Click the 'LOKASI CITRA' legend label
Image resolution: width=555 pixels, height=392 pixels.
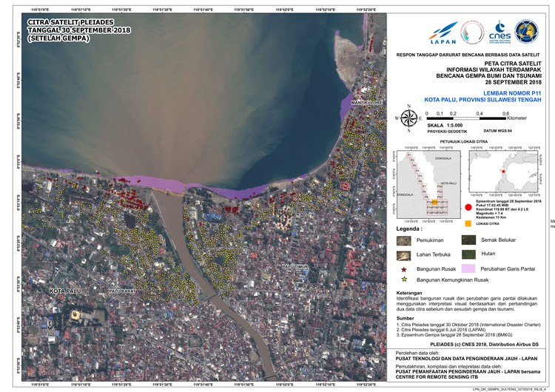point(488,223)
